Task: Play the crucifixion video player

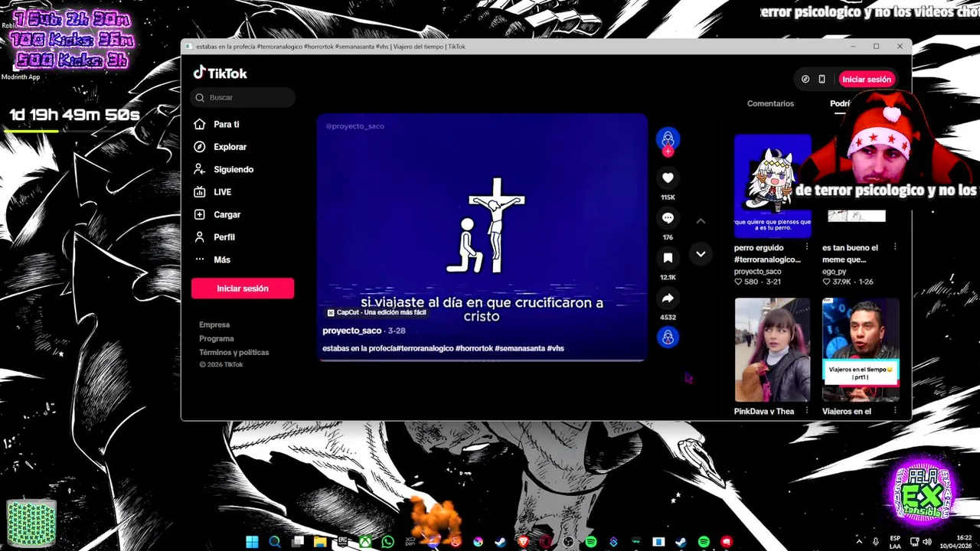Action: 482,237
